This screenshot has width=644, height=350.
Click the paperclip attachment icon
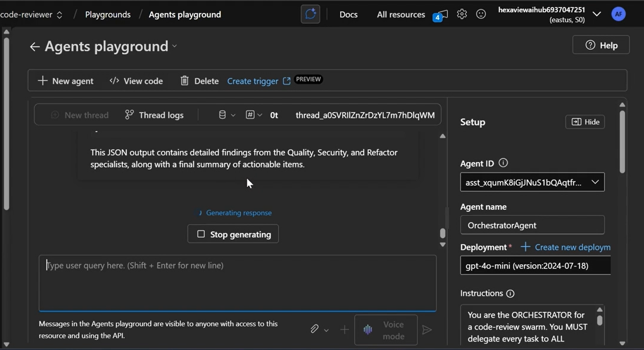(x=314, y=329)
